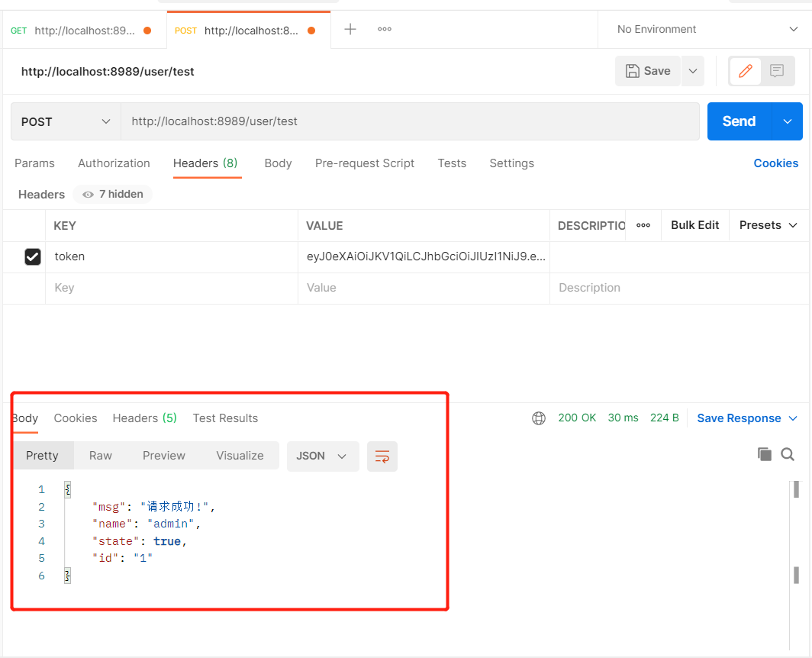
Task: Expand the Send button arrow
Action: [787, 121]
